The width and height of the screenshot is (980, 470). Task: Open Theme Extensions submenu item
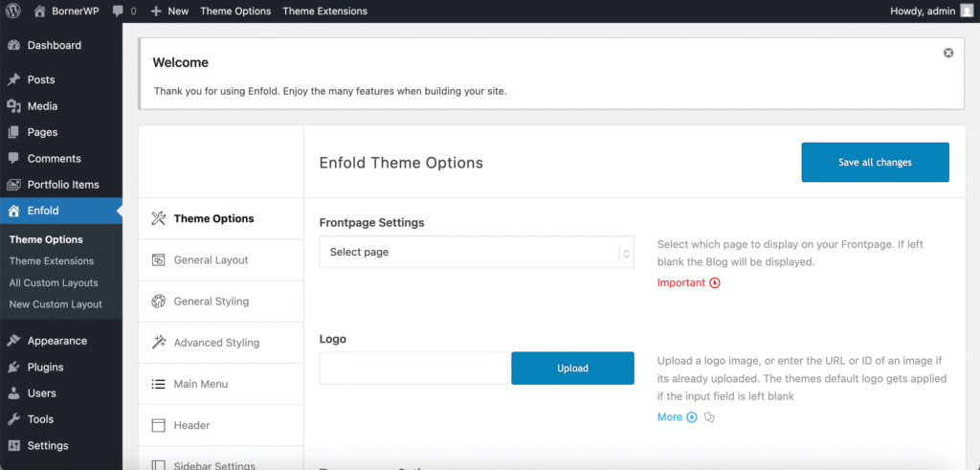coord(52,261)
